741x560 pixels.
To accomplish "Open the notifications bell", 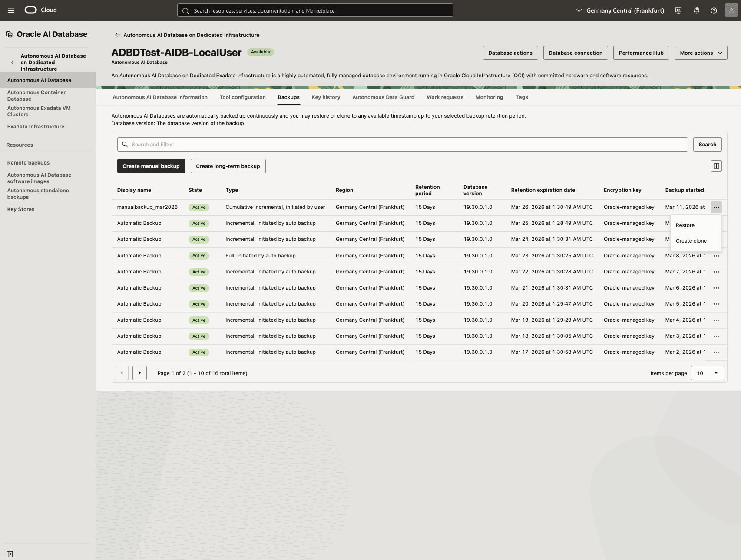I will click(696, 10).
